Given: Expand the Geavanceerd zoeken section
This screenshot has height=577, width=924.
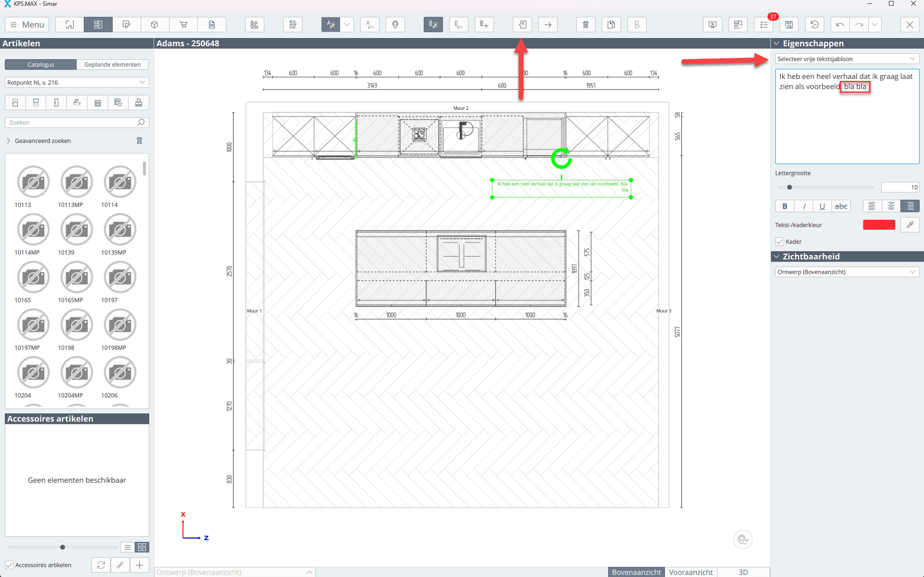Looking at the screenshot, I should pyautogui.click(x=42, y=141).
